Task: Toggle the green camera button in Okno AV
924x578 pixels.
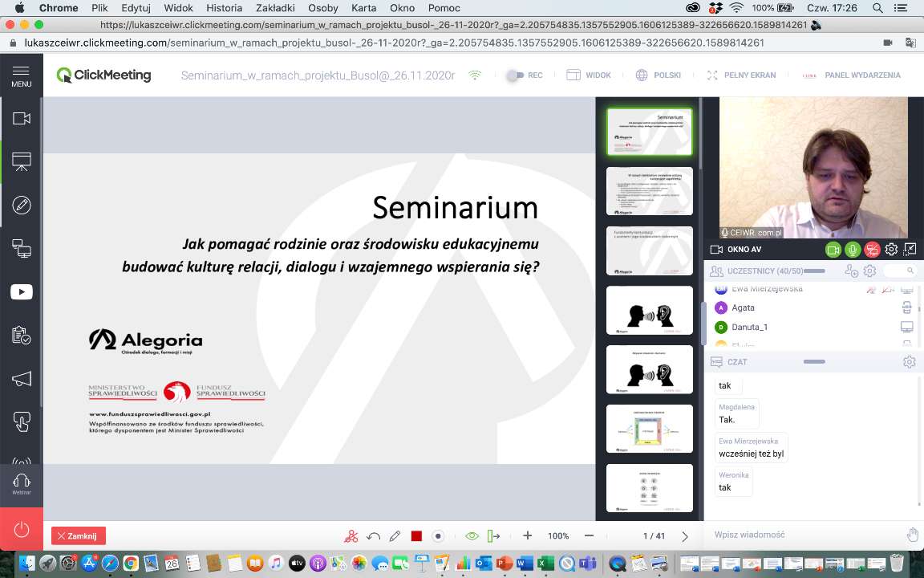Action: pos(833,250)
